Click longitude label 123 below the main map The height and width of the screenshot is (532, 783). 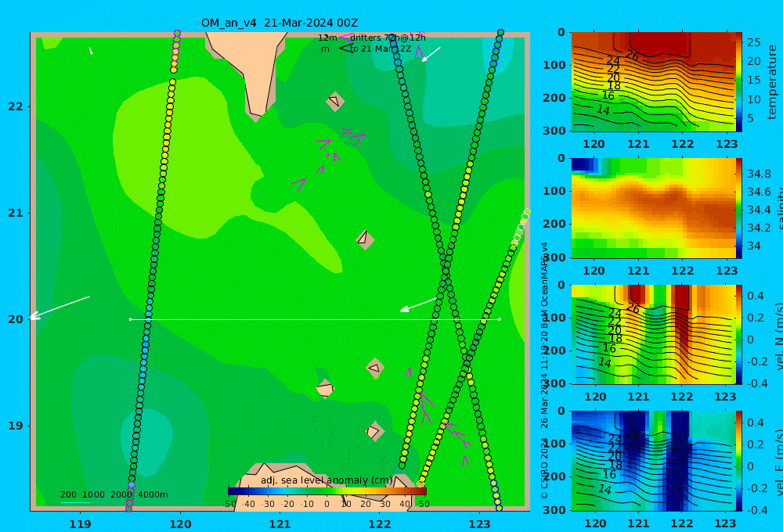(x=480, y=524)
